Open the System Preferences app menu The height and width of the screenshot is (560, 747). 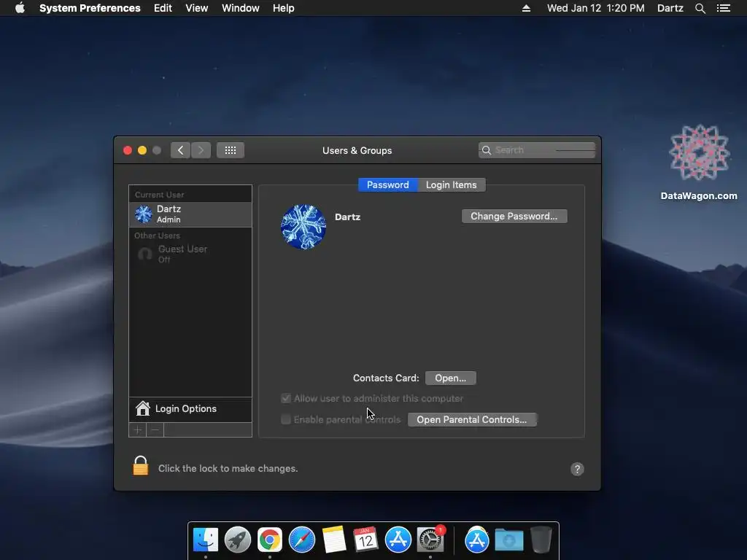(x=90, y=8)
